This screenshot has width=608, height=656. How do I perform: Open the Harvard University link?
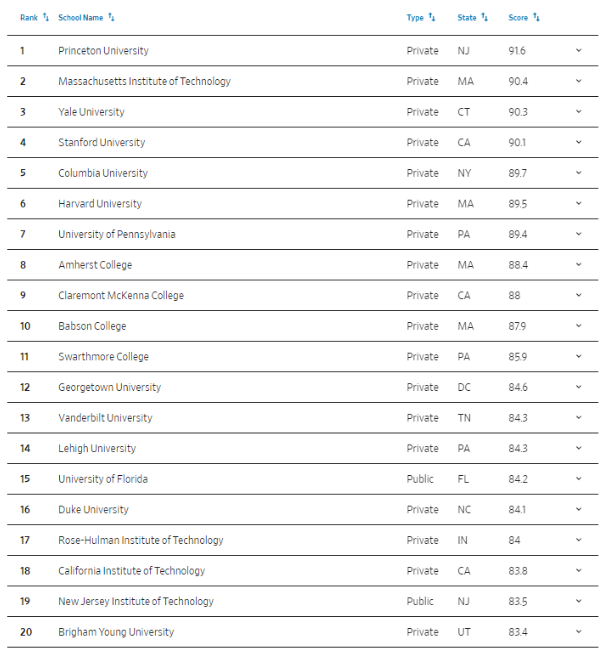[100, 204]
